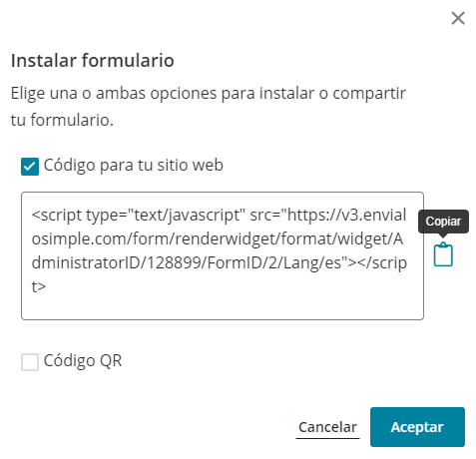
Task: Select the Código QR label text
Action: coord(83,361)
